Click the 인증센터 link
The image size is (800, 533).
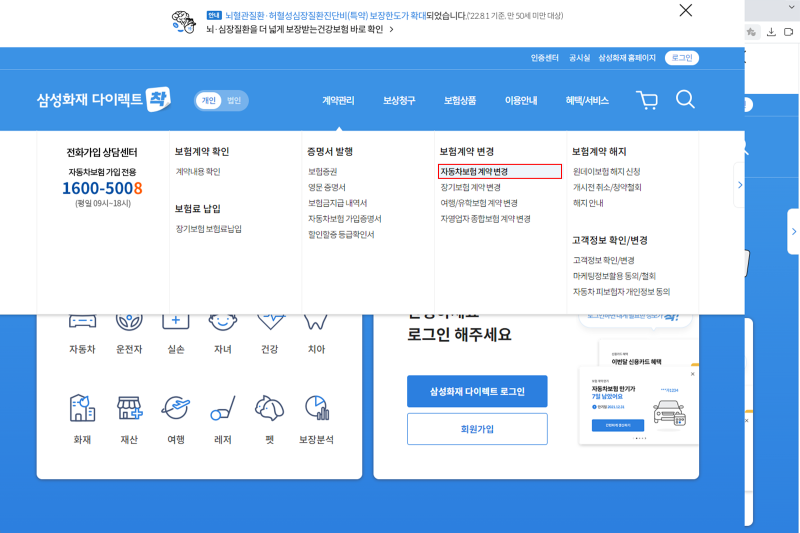pos(544,58)
